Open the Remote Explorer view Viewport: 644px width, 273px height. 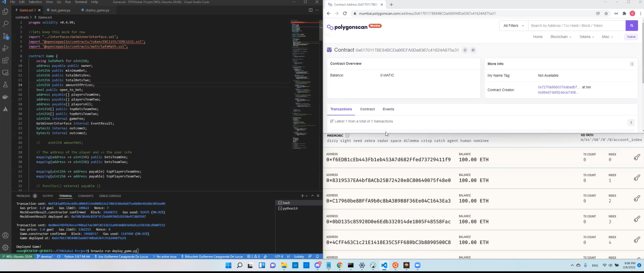tap(5, 73)
